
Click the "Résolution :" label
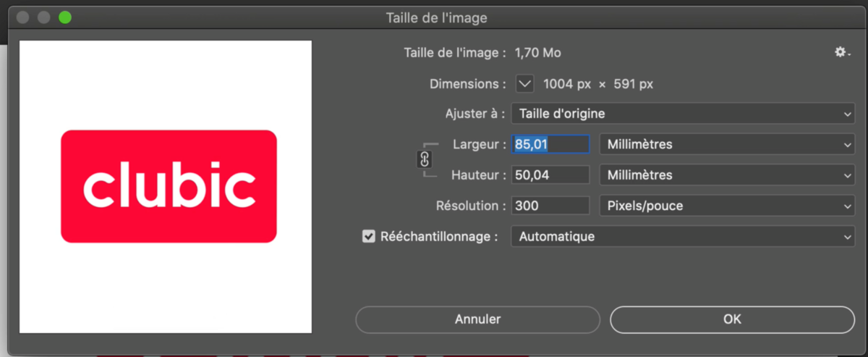[x=471, y=206]
